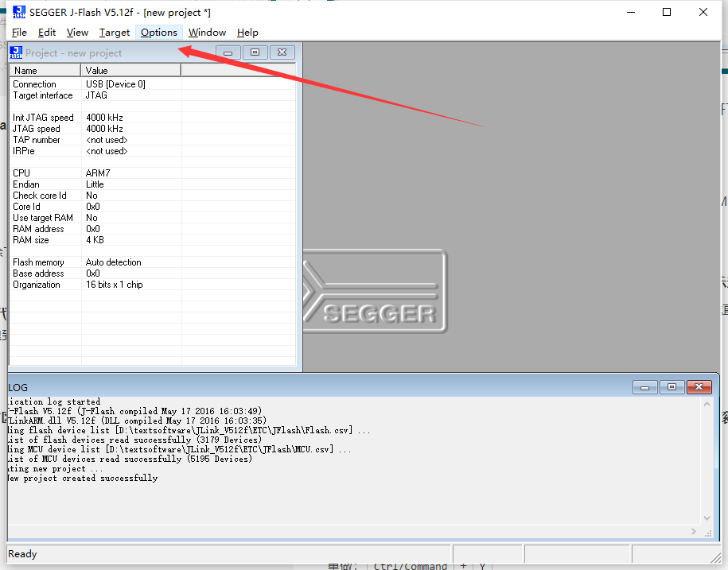Click the ARM7 CPU value
The image size is (728, 570).
pos(98,173)
